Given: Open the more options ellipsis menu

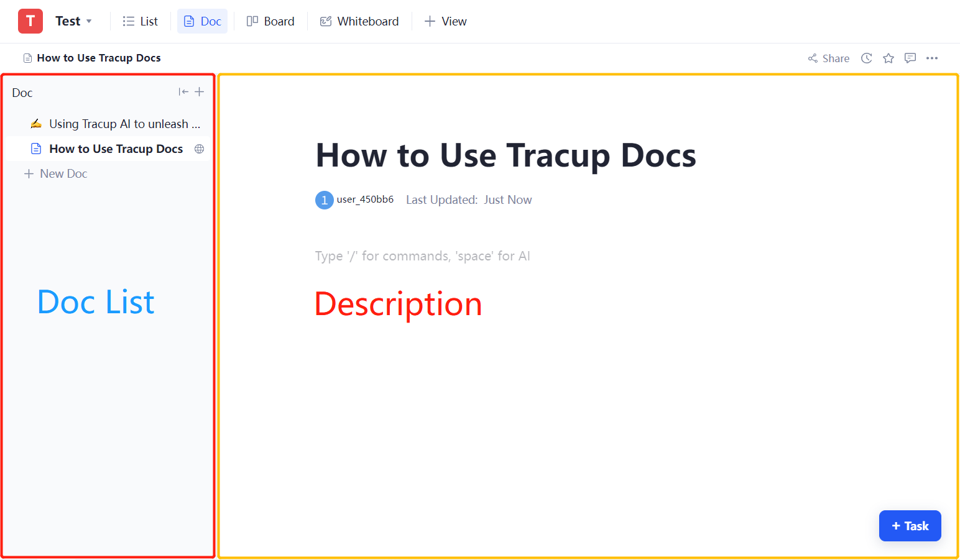Looking at the screenshot, I should 932,58.
